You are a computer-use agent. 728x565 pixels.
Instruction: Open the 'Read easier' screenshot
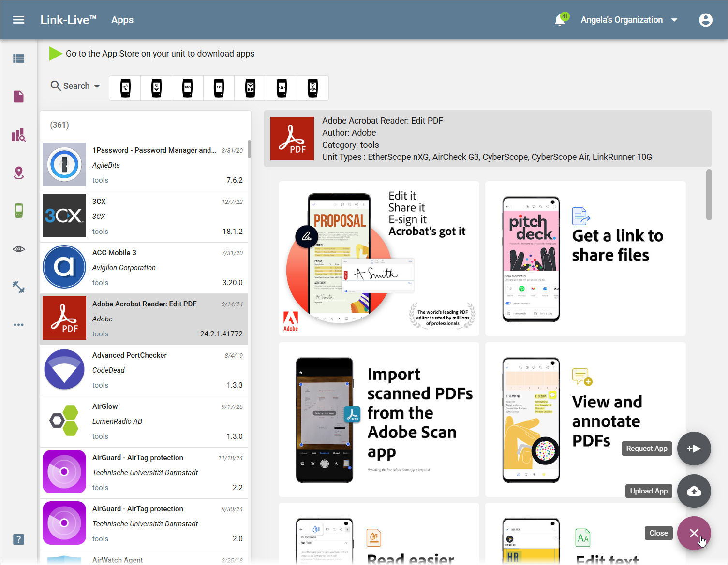[x=379, y=534]
